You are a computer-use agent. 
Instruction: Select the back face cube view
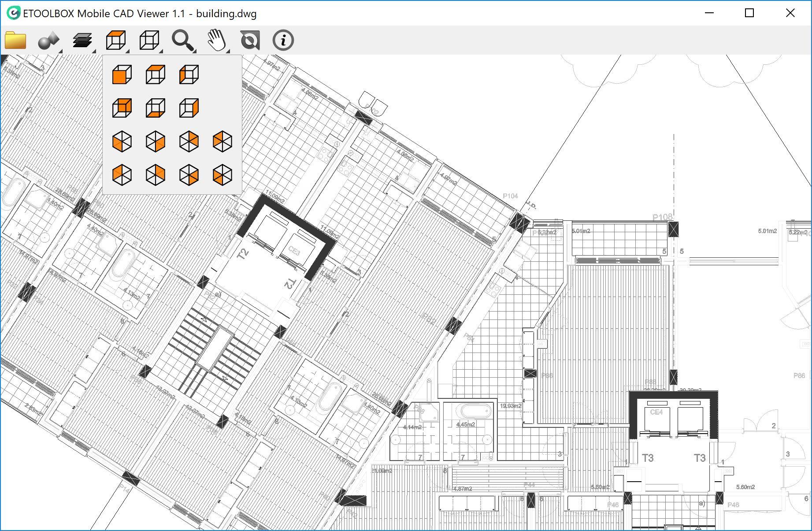122,108
